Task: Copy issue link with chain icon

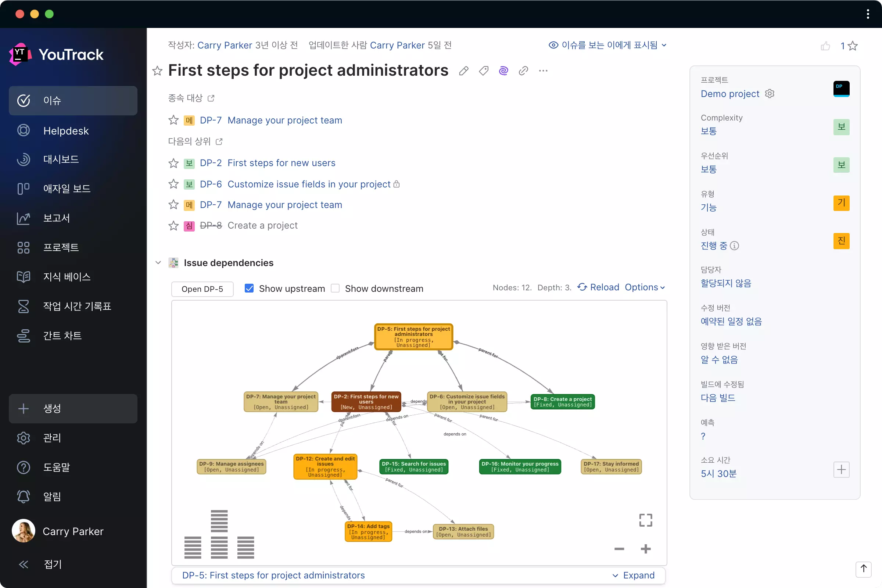Action: 523,71
